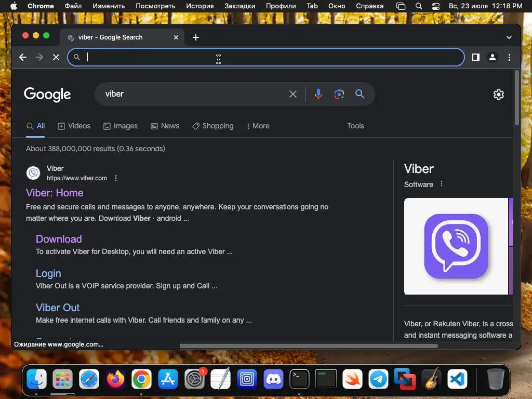532x399 pixels.
Task: Click the horizontal page scrollbar
Action: point(309,346)
